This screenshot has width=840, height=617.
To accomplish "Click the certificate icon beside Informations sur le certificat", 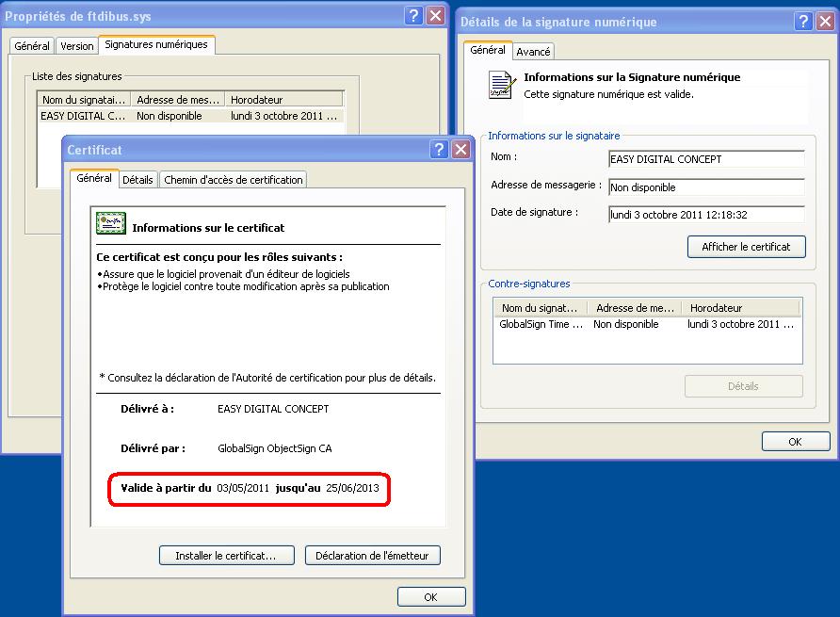I will (x=111, y=223).
